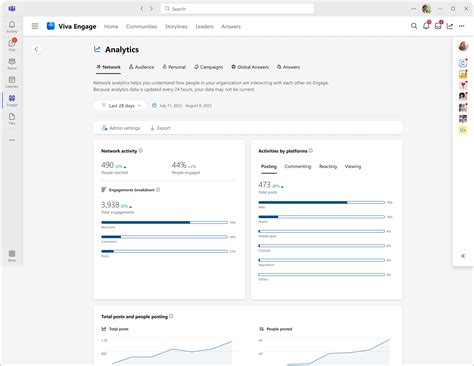
Task: Open the Engage header ellipsis menu
Action: (x=462, y=26)
